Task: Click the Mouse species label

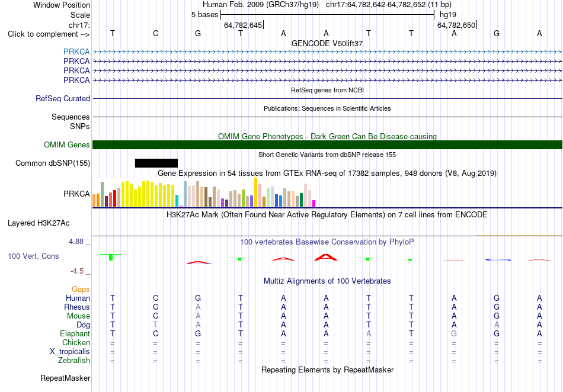Action: point(78,316)
